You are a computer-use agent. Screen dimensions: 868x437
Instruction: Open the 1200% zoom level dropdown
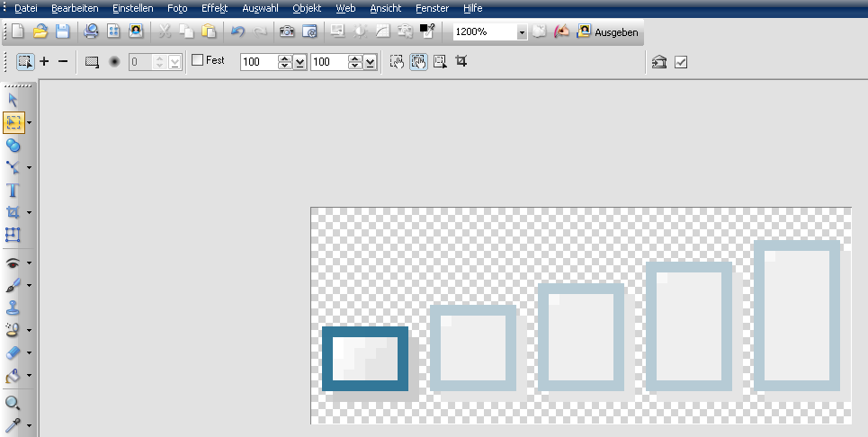pos(522,32)
